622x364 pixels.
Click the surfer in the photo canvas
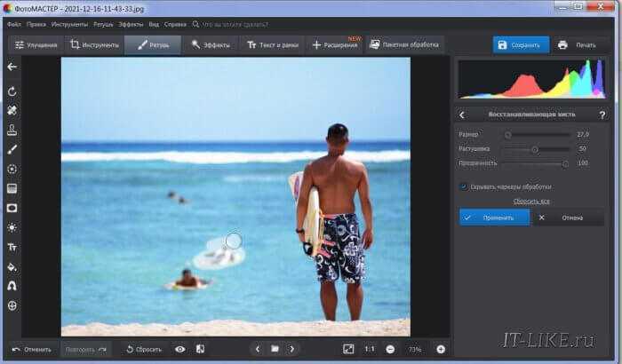[x=337, y=222]
